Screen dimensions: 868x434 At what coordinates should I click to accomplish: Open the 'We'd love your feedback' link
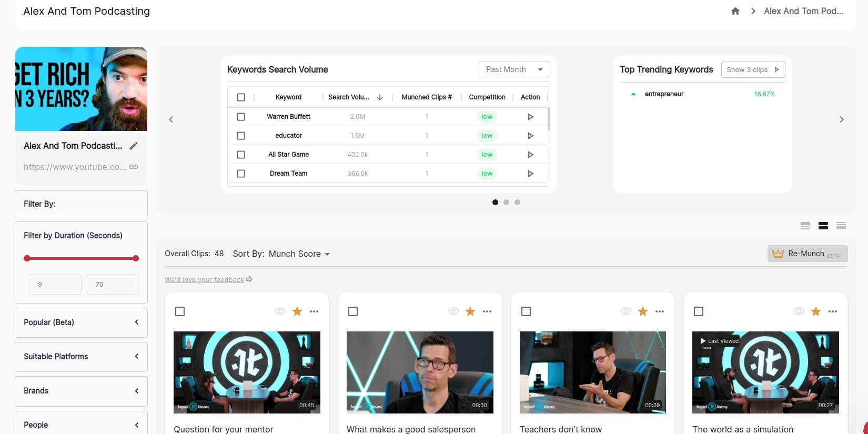(205, 280)
